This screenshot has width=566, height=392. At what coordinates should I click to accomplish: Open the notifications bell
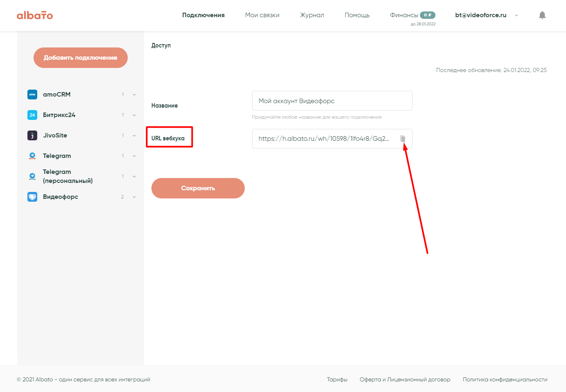point(542,15)
